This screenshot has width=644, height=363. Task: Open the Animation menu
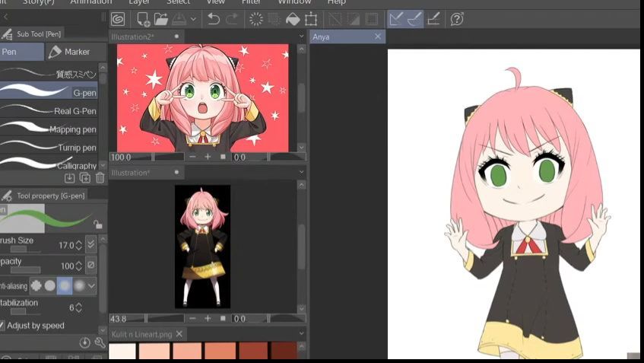coord(91,2)
